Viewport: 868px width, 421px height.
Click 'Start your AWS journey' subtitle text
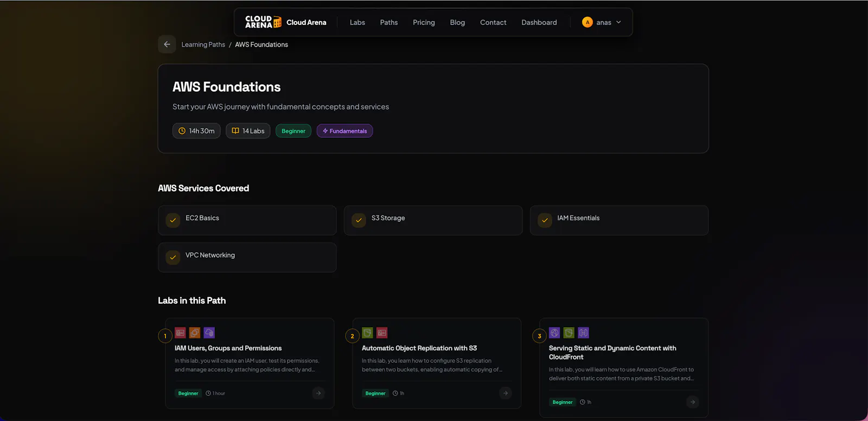tap(280, 107)
